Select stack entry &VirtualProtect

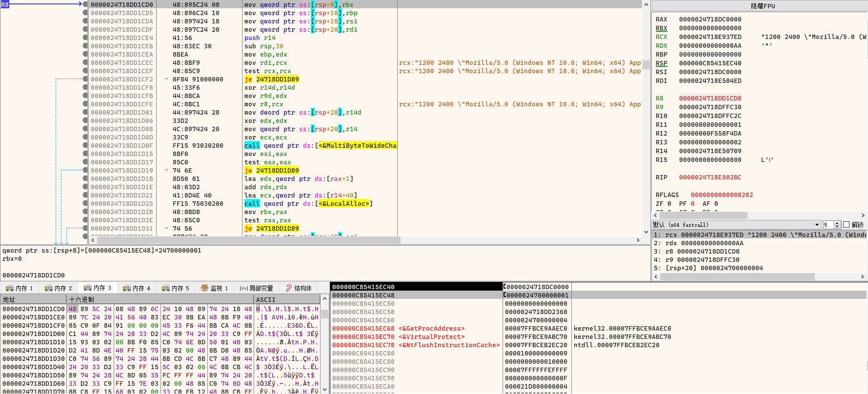point(431,337)
